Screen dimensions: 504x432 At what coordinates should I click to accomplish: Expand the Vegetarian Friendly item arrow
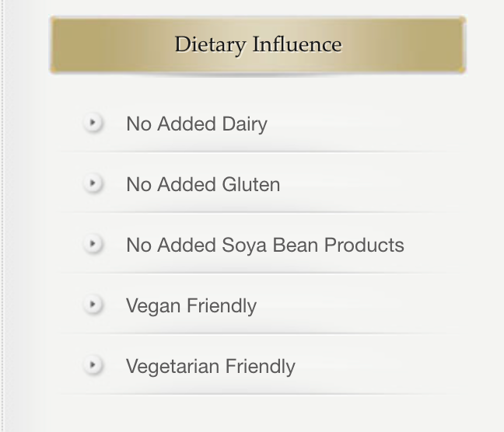click(93, 365)
